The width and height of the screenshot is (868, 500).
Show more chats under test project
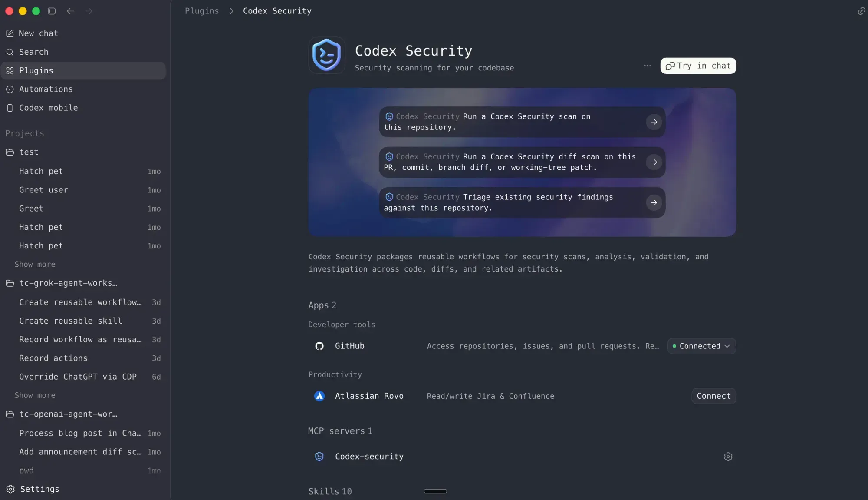(x=35, y=265)
